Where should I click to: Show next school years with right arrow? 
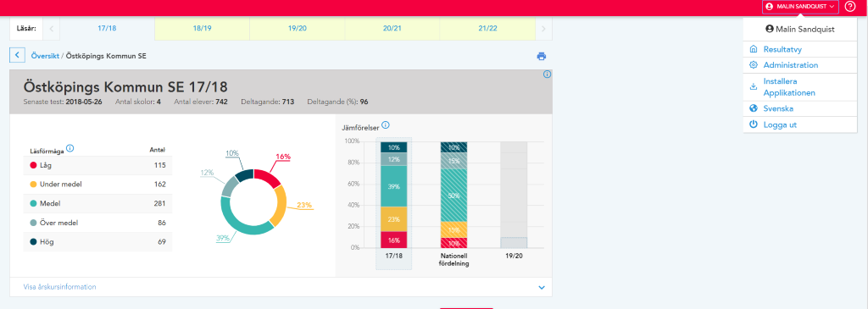point(543,29)
